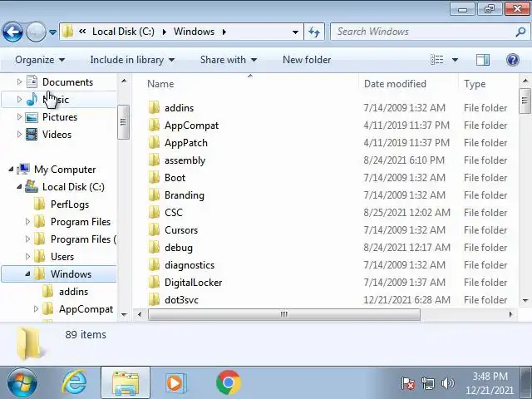
Task: Select Videos library icon
Action: (32, 135)
